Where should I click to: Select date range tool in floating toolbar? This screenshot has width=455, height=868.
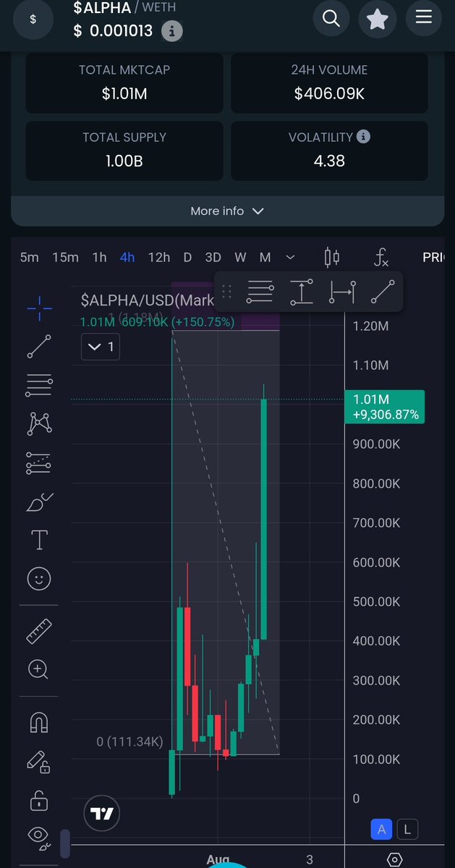(343, 291)
